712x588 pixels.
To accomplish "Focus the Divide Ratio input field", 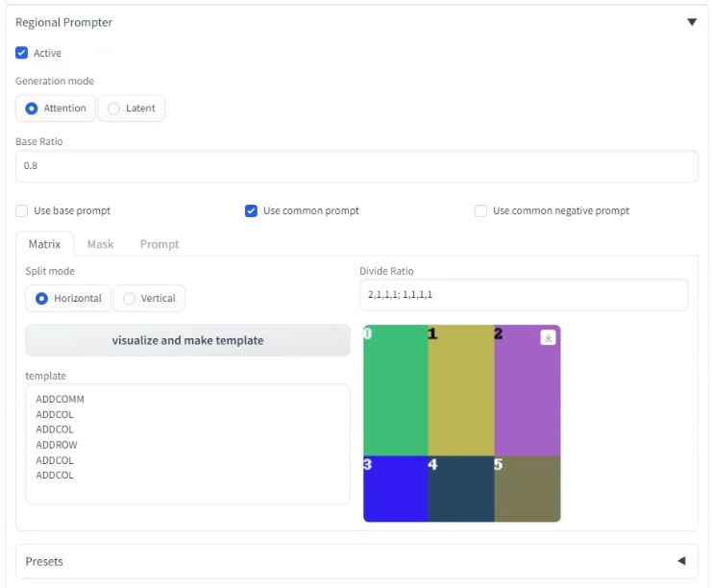I will click(524, 295).
